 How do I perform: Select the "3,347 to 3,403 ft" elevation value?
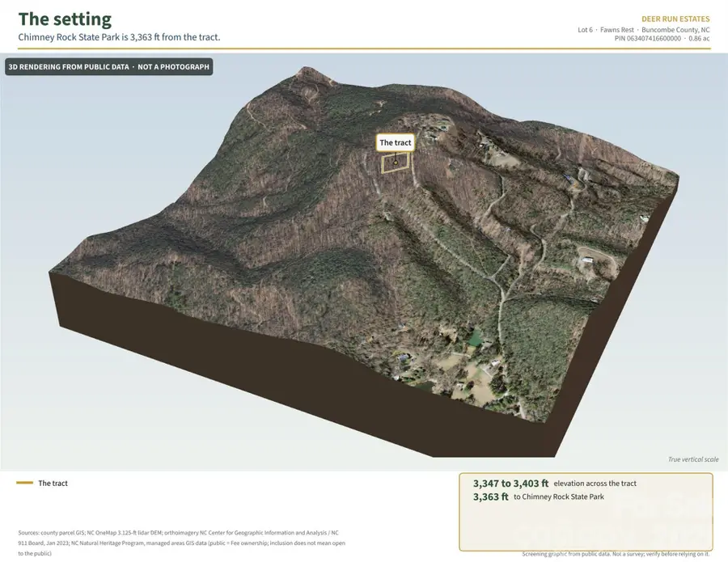click(x=510, y=483)
